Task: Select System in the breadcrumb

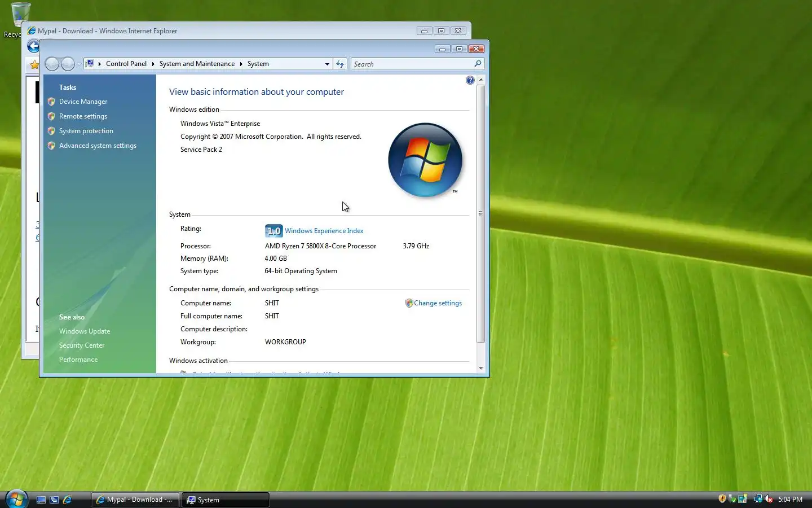Action: click(x=258, y=64)
